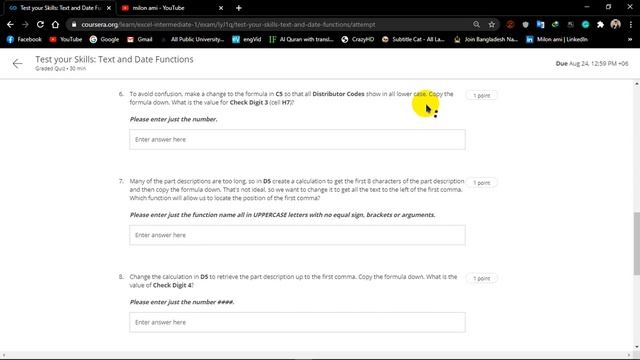Open All Public University bookmark

[x=192, y=39]
